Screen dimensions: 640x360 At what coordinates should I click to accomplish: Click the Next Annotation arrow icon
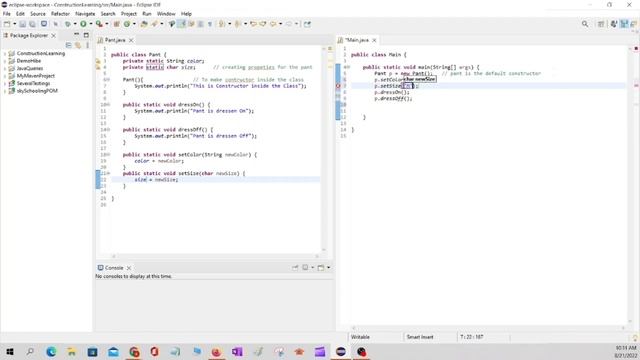point(222,24)
